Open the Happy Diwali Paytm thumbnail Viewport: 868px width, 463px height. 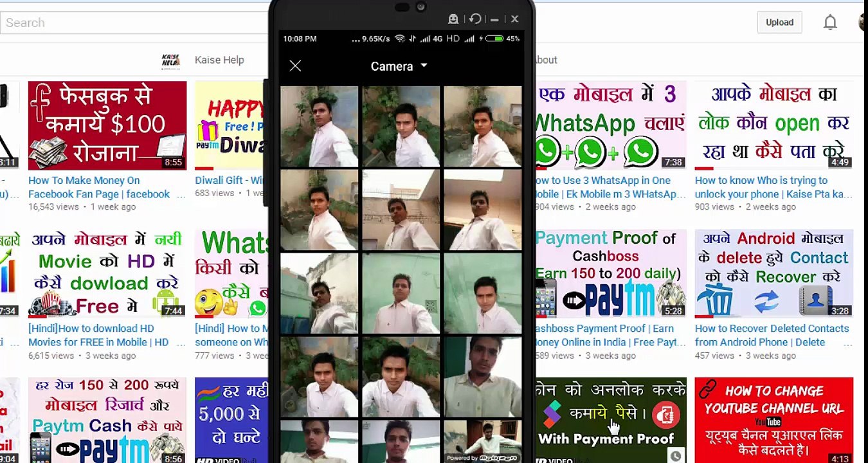(x=231, y=125)
